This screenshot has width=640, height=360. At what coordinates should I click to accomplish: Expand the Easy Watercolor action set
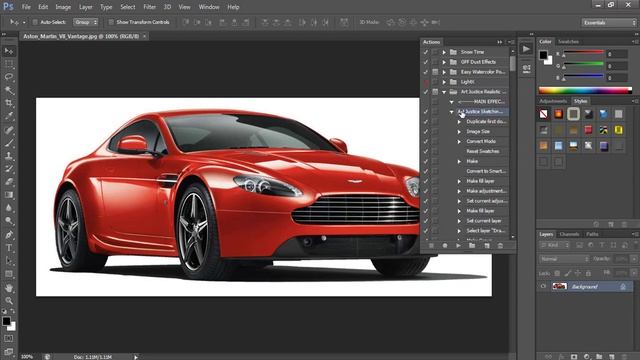pos(444,72)
